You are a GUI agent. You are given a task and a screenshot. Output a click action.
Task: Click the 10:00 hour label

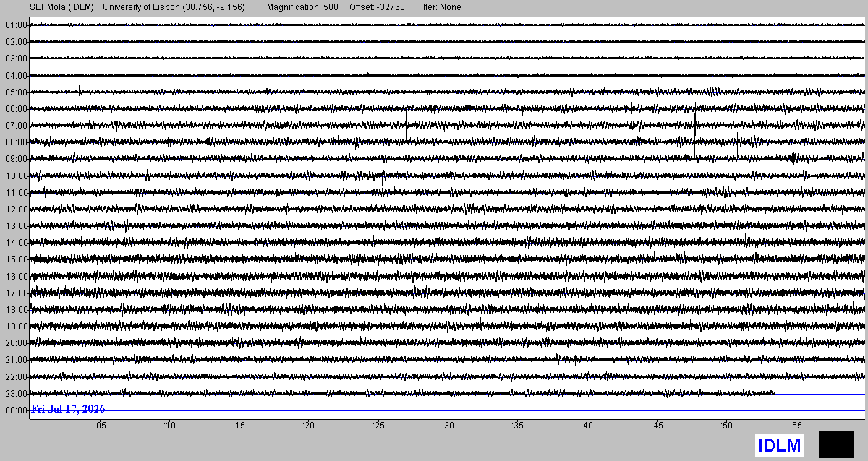(x=16, y=176)
